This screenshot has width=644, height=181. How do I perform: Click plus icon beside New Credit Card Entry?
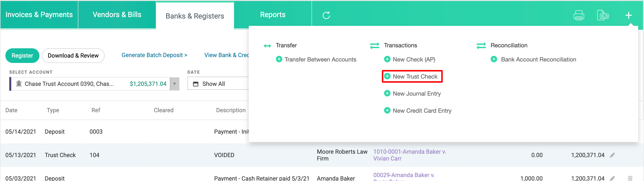[x=387, y=110]
